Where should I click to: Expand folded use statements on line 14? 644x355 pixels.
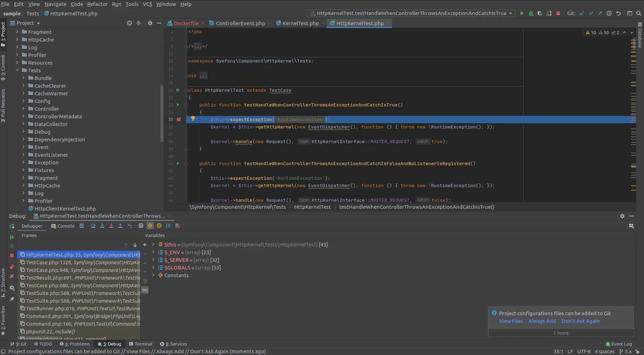click(186, 76)
